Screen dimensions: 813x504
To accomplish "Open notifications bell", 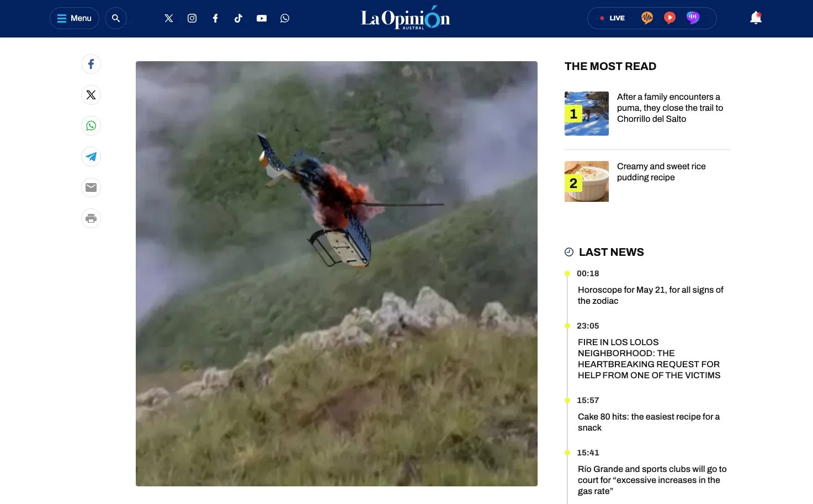I will (x=756, y=18).
